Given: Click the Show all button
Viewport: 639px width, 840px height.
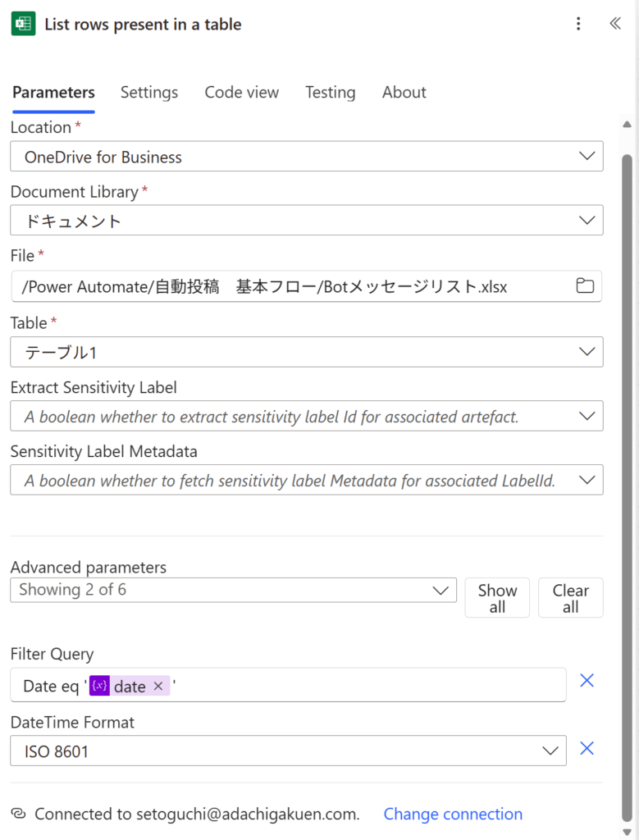Looking at the screenshot, I should (496, 597).
